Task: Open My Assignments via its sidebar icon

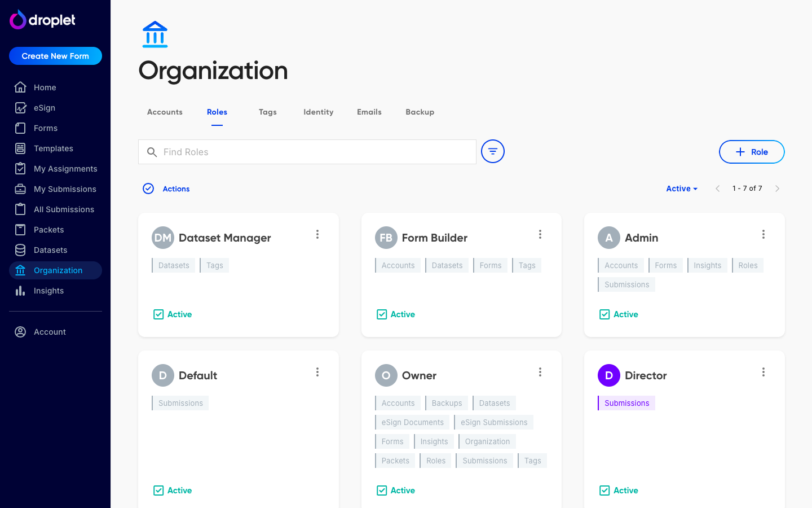Action: click(20, 169)
